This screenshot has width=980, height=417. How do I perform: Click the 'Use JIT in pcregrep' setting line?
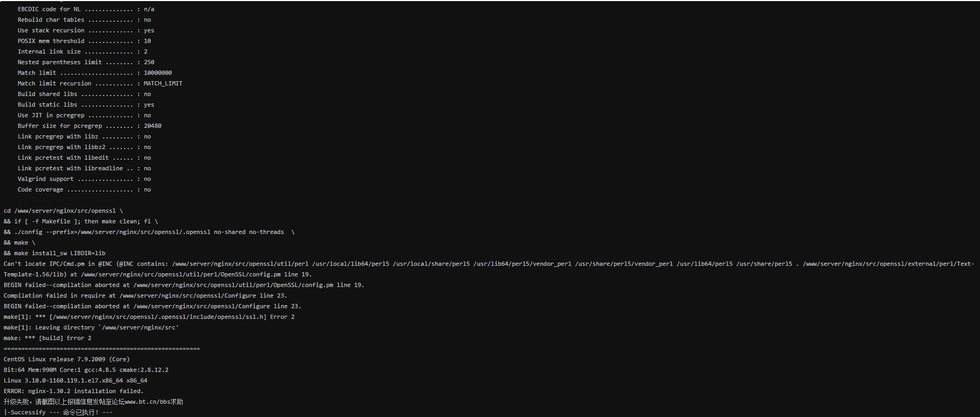tap(84, 115)
